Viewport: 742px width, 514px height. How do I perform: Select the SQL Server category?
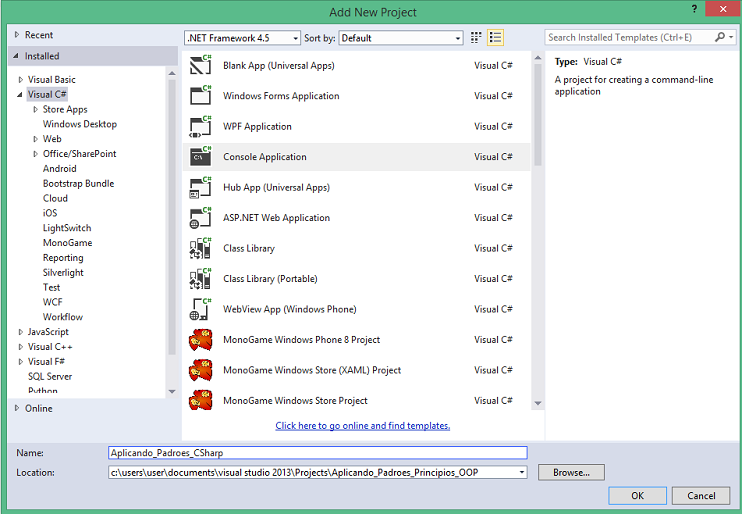click(x=50, y=377)
